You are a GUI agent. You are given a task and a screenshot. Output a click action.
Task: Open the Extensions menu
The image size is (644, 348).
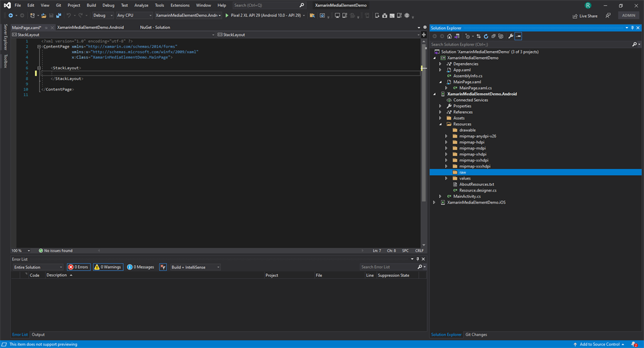coord(180,5)
